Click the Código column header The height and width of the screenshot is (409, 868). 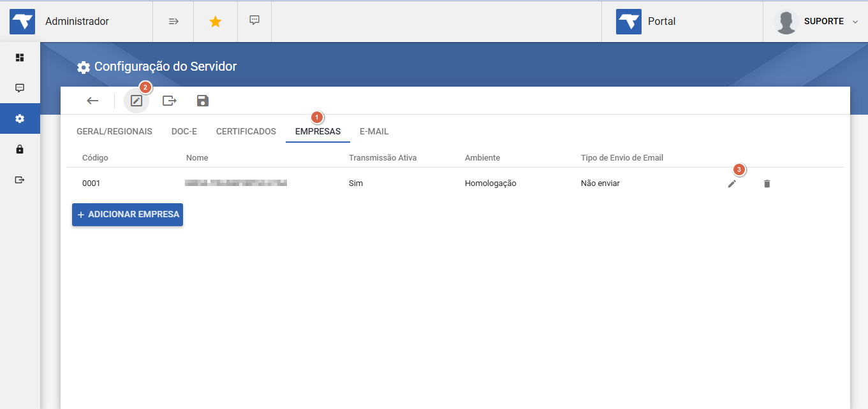[x=95, y=157]
